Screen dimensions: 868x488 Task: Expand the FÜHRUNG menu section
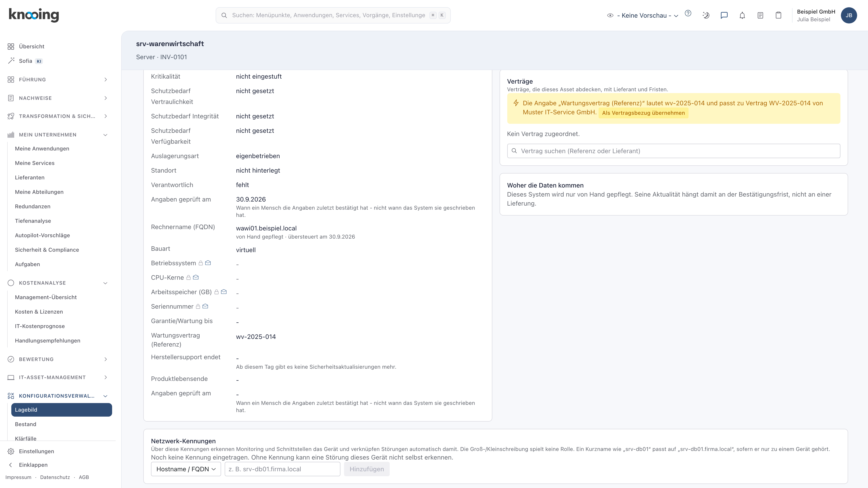58,80
